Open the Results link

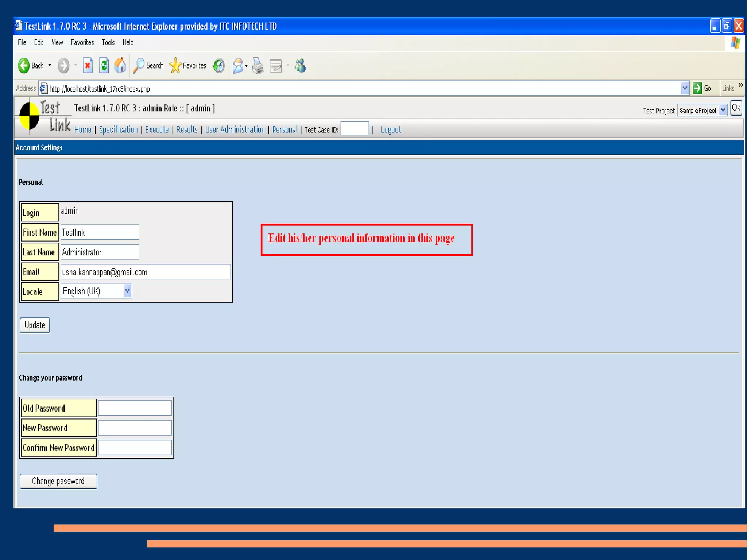pyautogui.click(x=187, y=130)
